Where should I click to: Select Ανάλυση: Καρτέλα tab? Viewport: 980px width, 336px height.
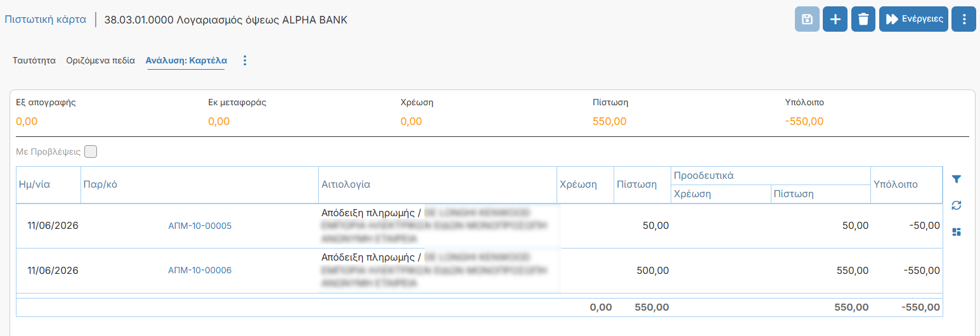186,61
